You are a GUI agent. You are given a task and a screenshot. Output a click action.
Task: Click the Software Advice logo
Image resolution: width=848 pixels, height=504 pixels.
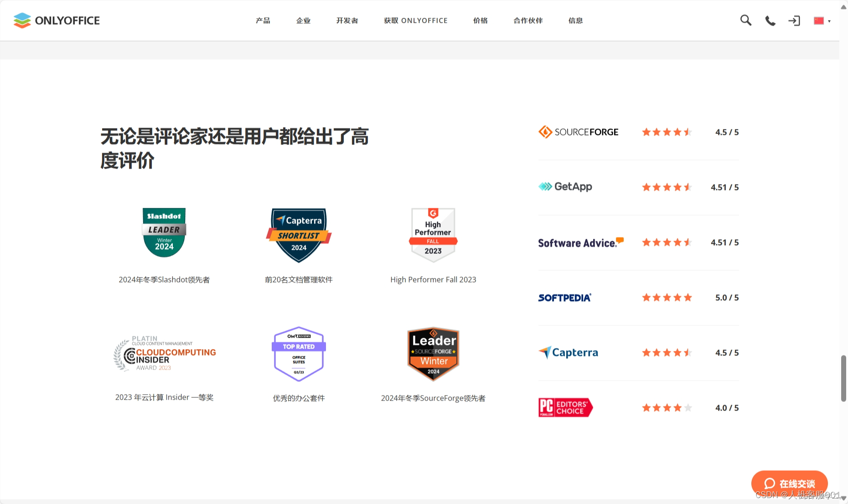tap(581, 242)
